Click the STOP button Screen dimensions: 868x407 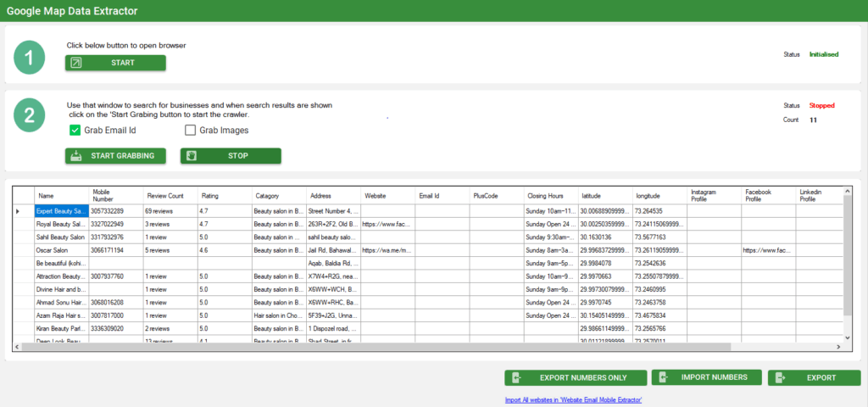[231, 156]
